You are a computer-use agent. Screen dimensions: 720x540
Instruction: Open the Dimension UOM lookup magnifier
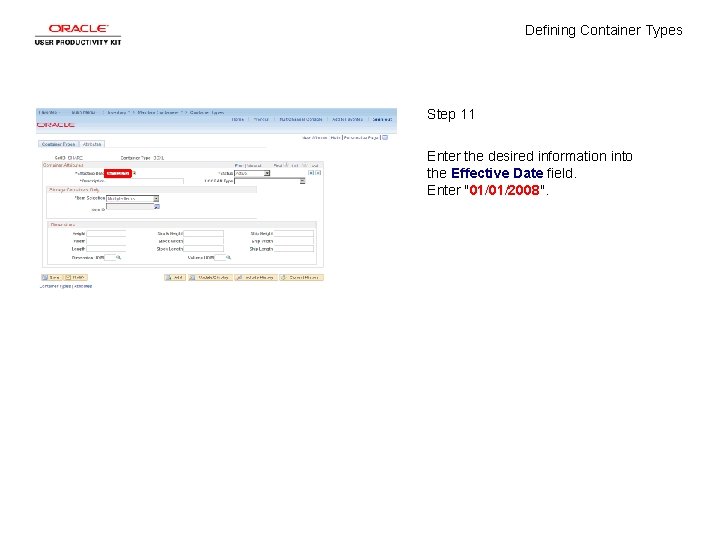point(118,258)
